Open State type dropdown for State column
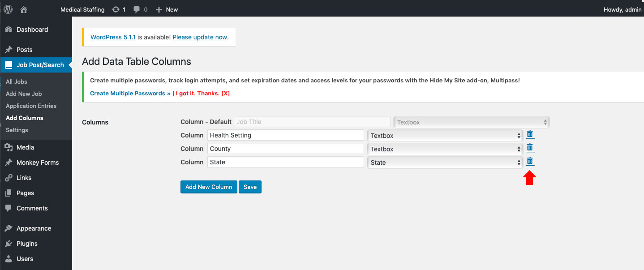Viewport: 644px width, 270px height. 445,162
